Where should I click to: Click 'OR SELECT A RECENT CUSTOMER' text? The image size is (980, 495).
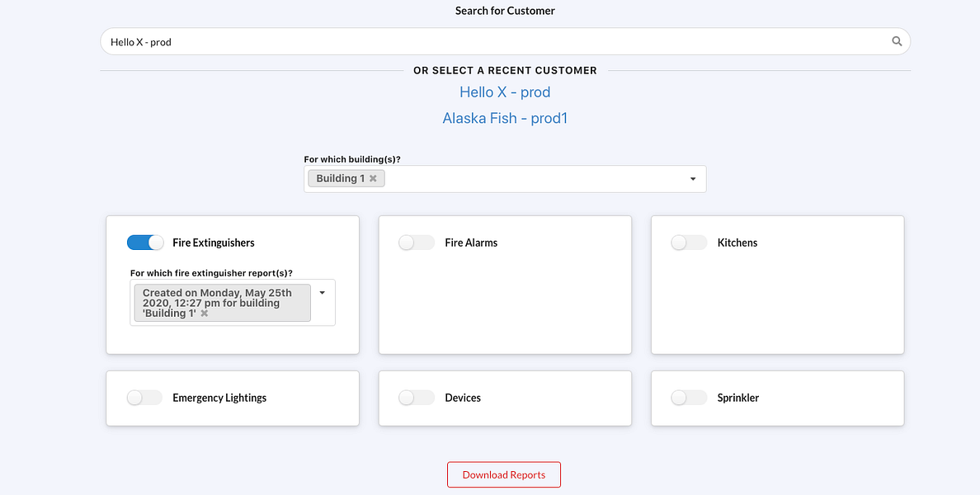(x=505, y=71)
